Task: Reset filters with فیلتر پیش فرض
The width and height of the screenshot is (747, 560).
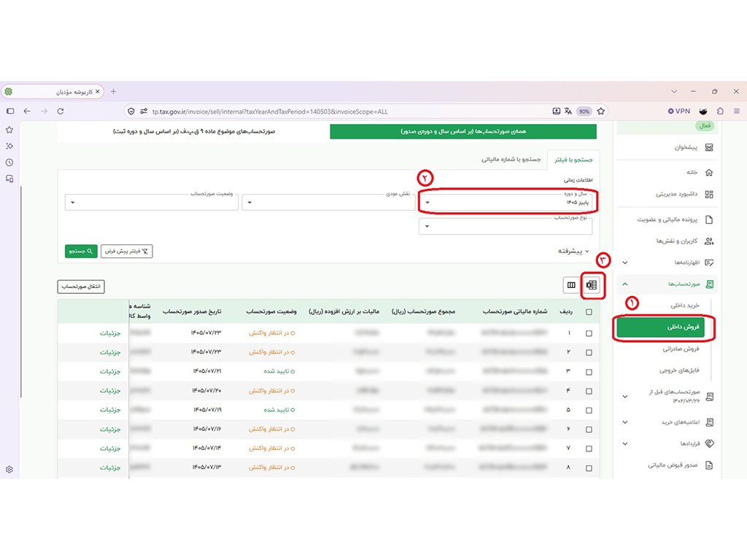Action: point(126,251)
